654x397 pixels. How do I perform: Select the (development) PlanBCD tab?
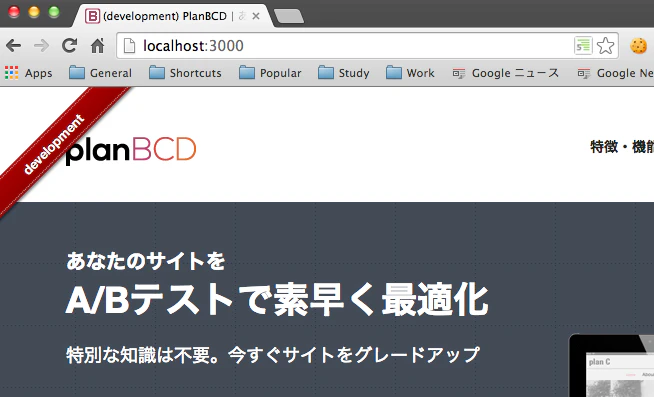tap(173, 16)
